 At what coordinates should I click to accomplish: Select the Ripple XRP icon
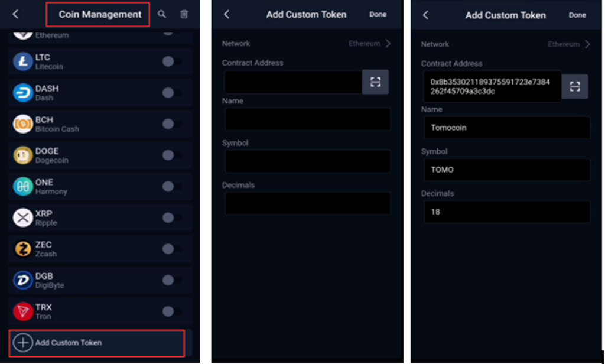23,217
